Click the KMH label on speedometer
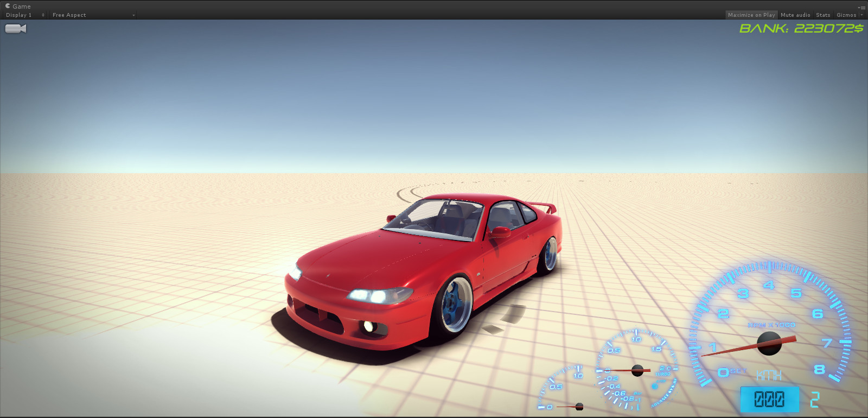This screenshot has height=418, width=868. click(x=769, y=375)
